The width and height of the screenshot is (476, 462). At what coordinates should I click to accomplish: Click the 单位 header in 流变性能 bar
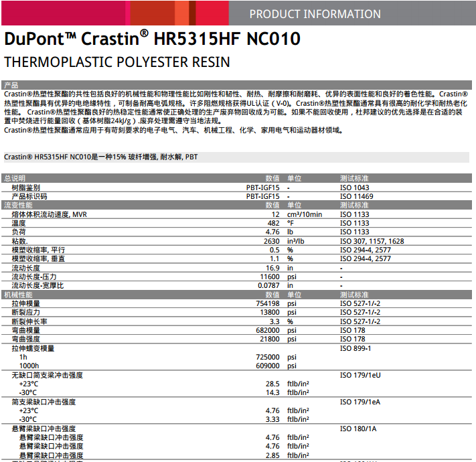[294, 205]
